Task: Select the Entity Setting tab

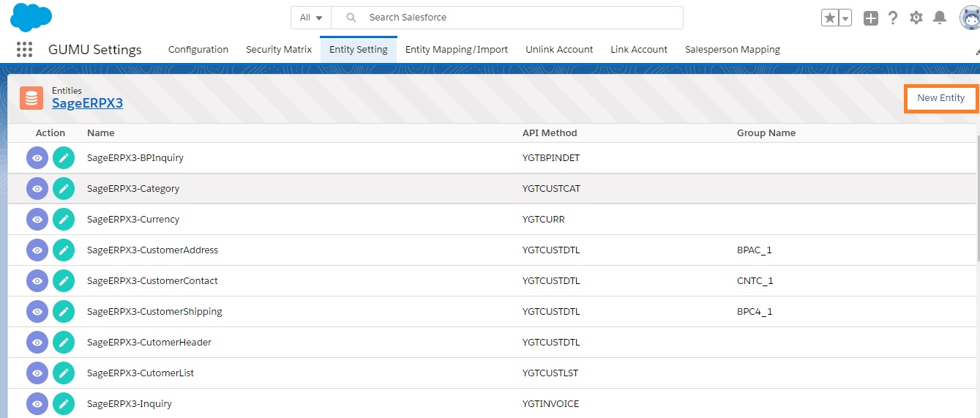Action: pos(359,49)
